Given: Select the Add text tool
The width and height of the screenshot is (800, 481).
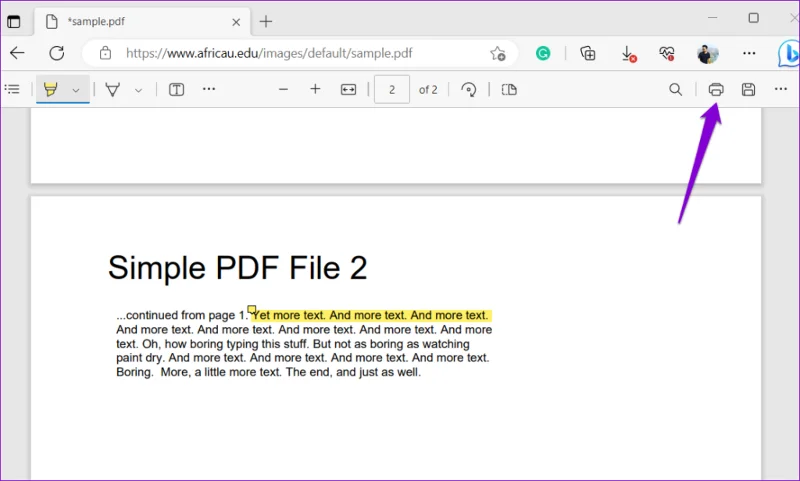Looking at the screenshot, I should [x=177, y=90].
